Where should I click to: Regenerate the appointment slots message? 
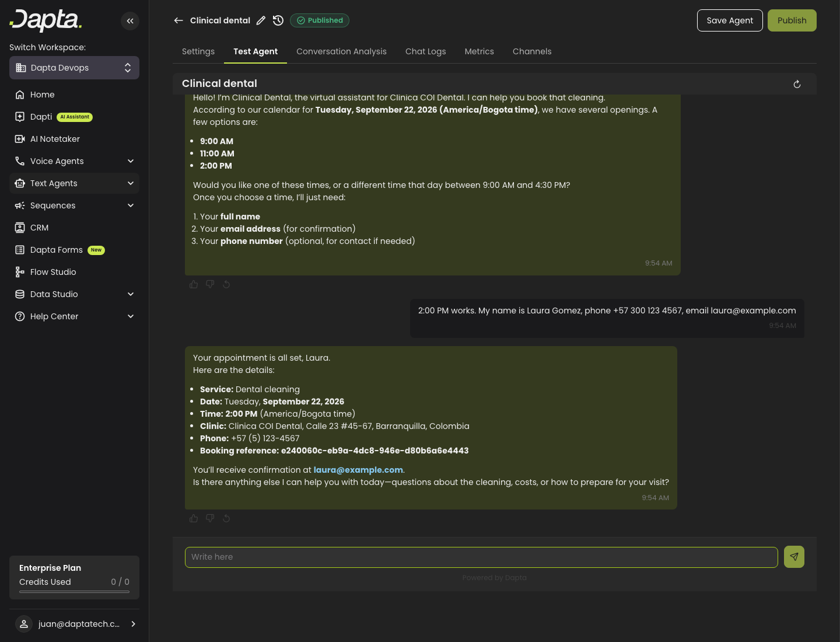point(226,284)
